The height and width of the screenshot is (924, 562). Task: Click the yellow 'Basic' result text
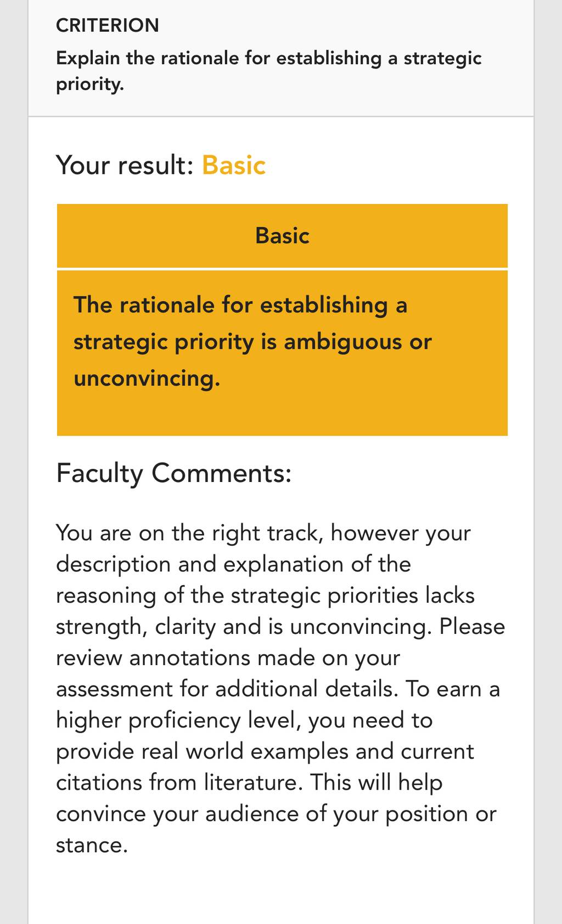point(234,165)
